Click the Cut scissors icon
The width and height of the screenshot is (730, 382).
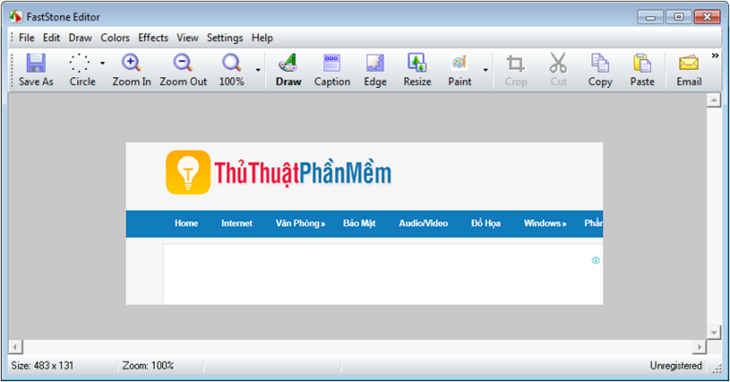[x=558, y=63]
